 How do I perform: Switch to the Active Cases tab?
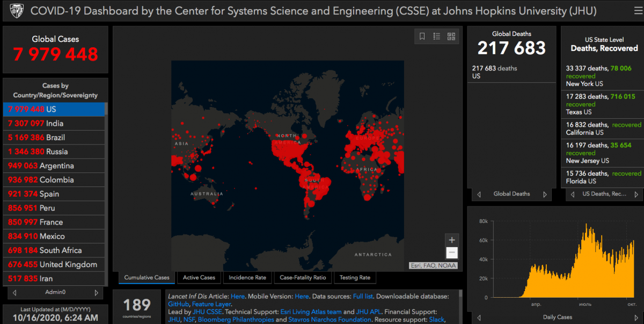(199, 278)
